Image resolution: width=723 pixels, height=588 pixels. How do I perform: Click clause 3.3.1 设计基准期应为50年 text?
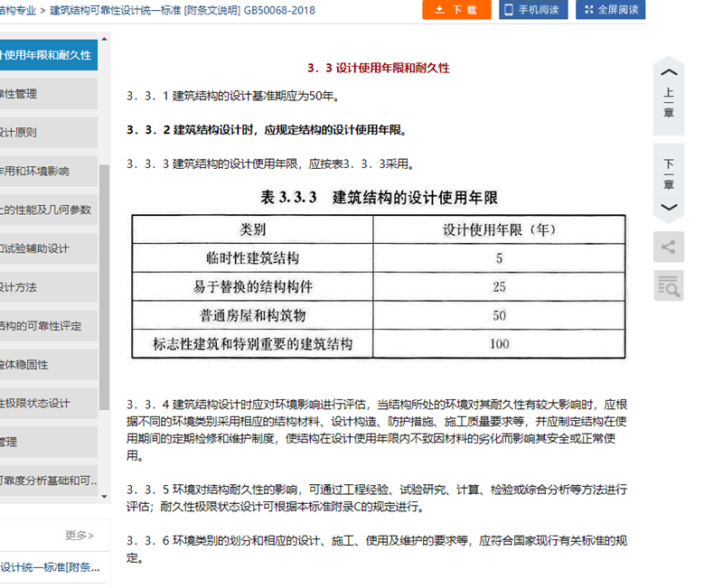pyautogui.click(x=233, y=96)
